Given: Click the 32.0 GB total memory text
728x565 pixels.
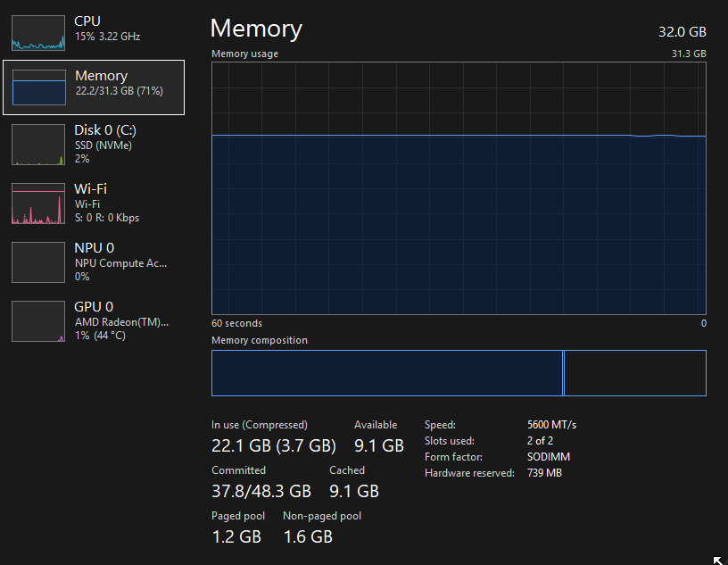Looking at the screenshot, I should tap(682, 32).
